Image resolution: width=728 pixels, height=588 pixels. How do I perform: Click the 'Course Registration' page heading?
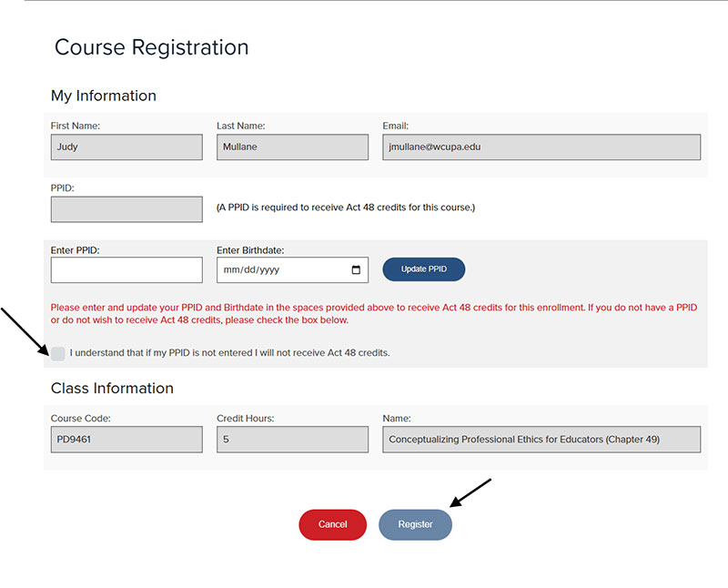click(151, 47)
